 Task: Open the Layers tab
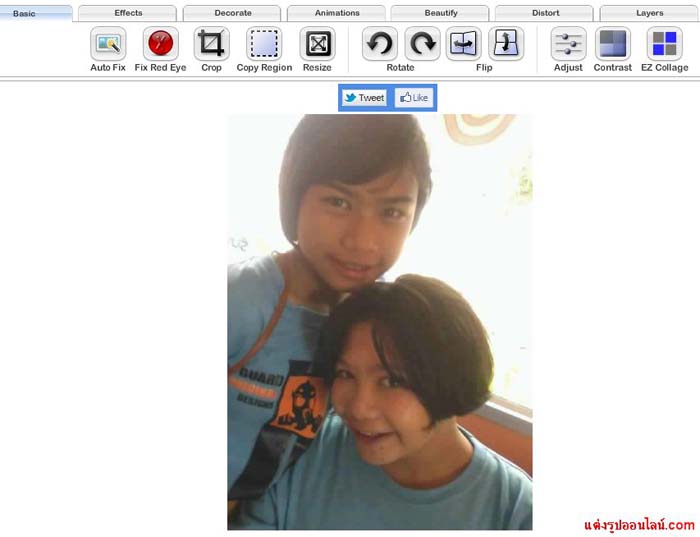tap(649, 13)
